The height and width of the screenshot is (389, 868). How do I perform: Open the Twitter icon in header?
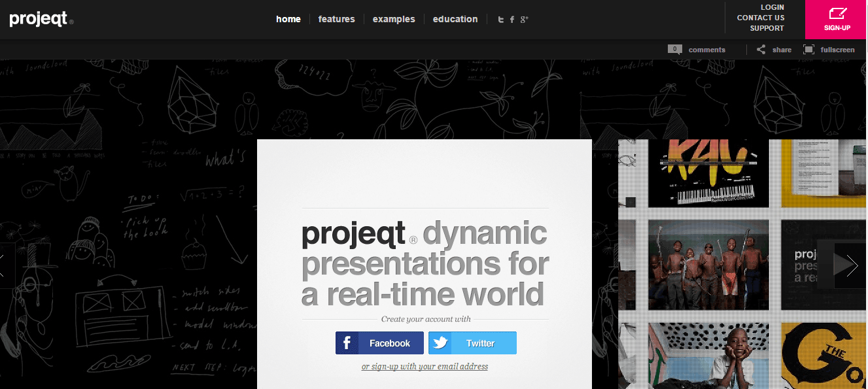click(x=501, y=20)
